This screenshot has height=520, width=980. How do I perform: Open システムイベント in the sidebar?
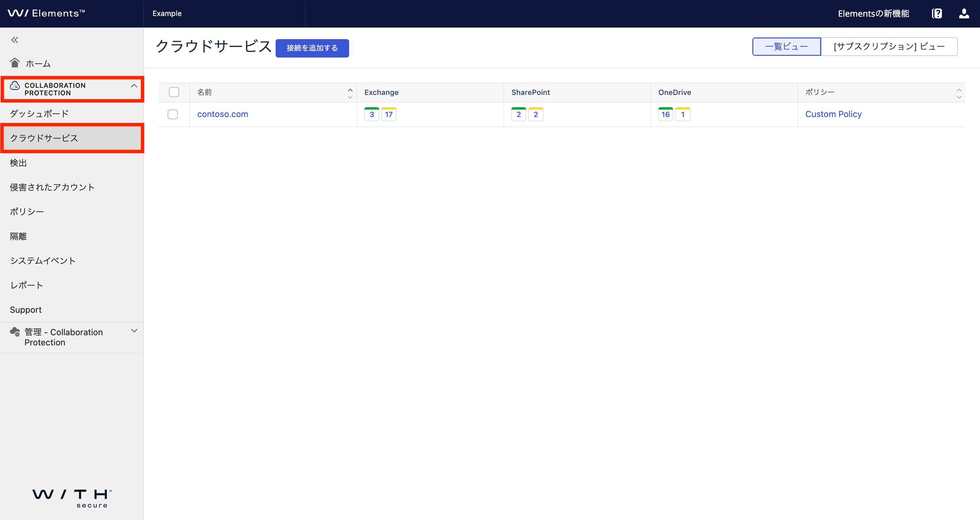(x=72, y=261)
